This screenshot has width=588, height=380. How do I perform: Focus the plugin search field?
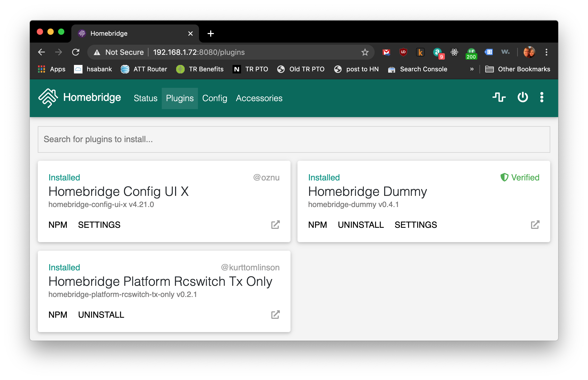[294, 139]
